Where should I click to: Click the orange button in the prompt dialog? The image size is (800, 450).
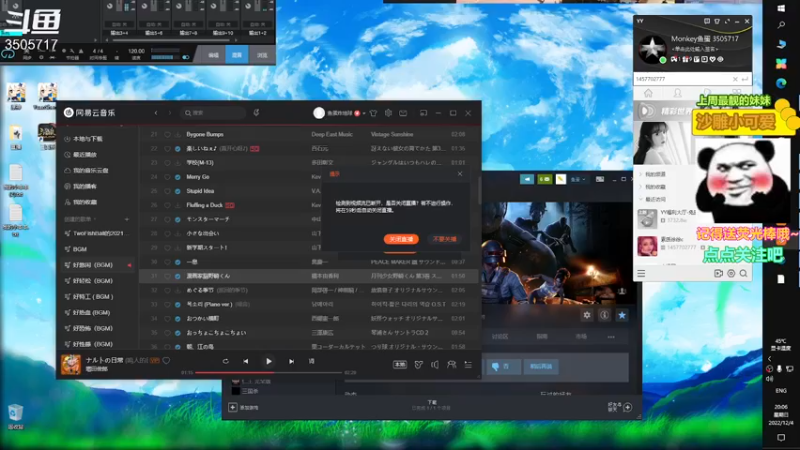point(401,239)
